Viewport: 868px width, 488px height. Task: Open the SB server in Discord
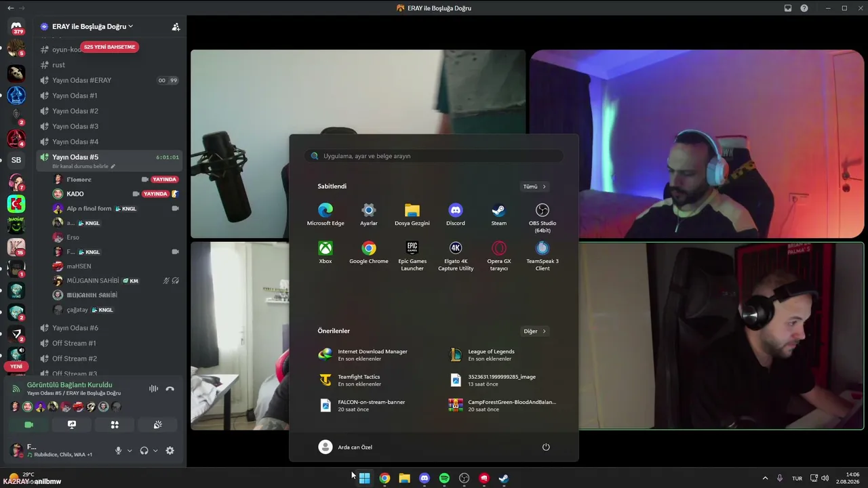(x=16, y=160)
